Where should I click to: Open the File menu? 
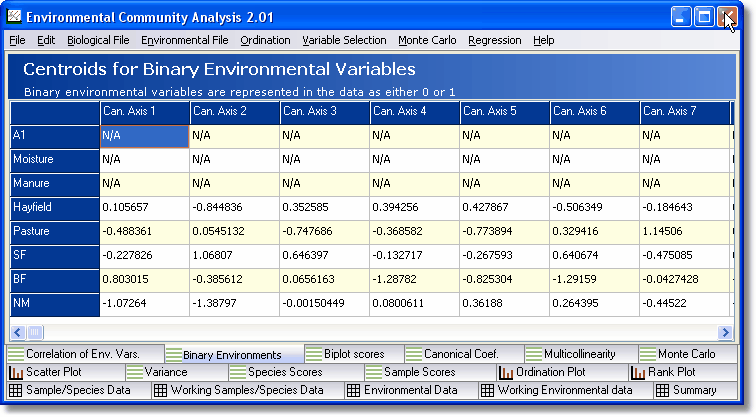[17, 40]
